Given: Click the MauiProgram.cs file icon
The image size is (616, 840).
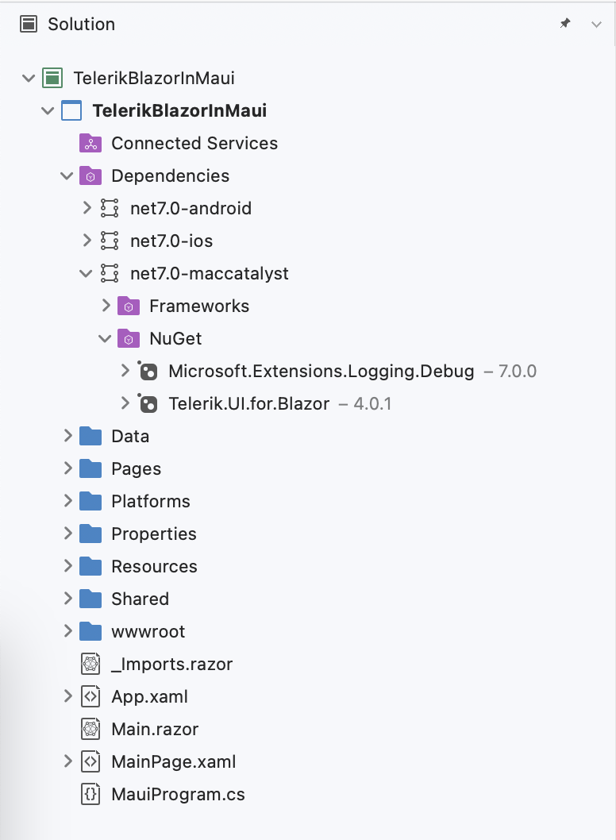Looking at the screenshot, I should pos(90,795).
